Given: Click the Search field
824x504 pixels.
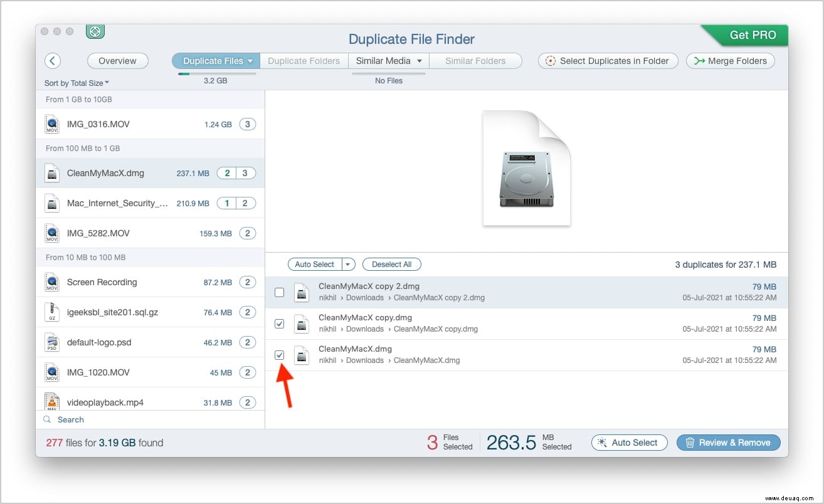Looking at the screenshot, I should 151,419.
